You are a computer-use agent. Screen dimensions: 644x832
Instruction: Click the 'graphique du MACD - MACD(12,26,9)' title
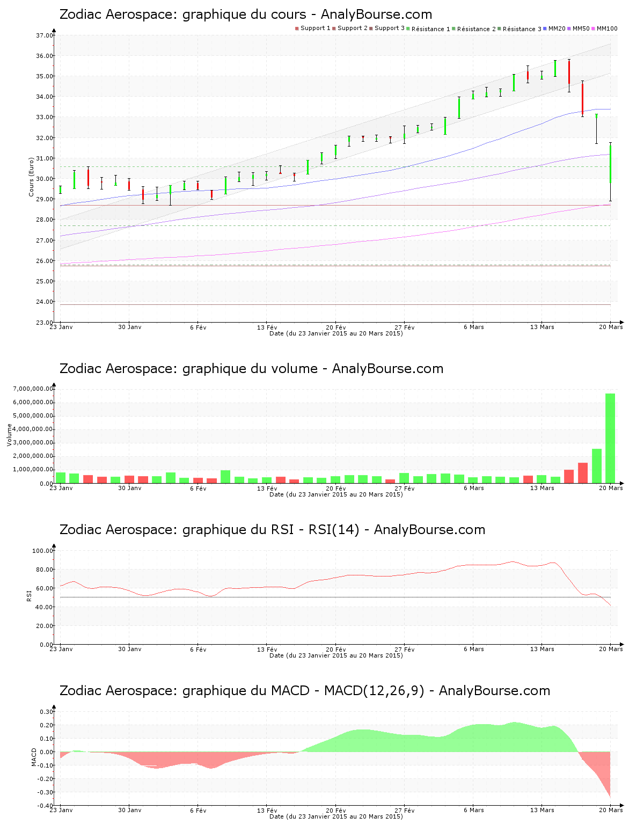(x=305, y=691)
